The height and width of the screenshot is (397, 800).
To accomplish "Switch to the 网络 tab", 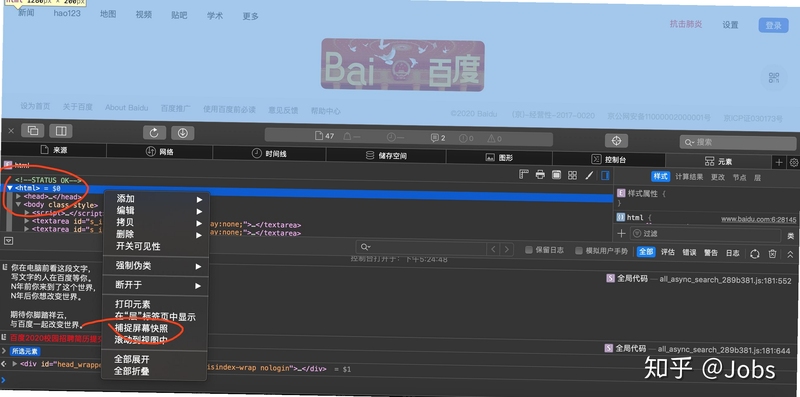I will pos(159,152).
